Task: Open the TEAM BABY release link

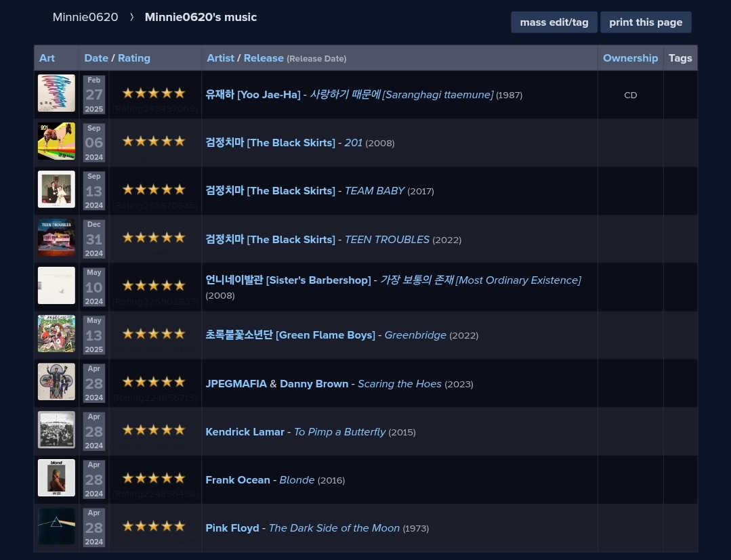Action: 375,191
